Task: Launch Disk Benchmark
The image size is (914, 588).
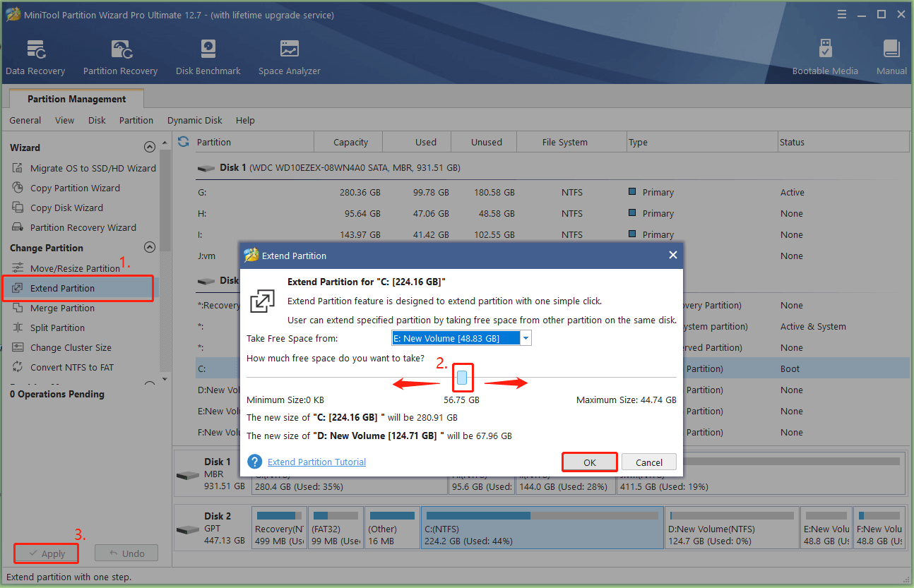Action: (208, 58)
